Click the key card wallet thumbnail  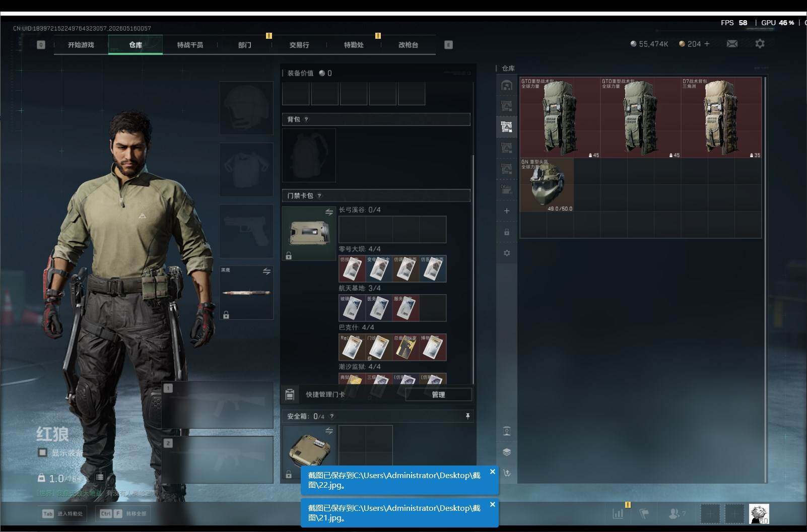309,233
